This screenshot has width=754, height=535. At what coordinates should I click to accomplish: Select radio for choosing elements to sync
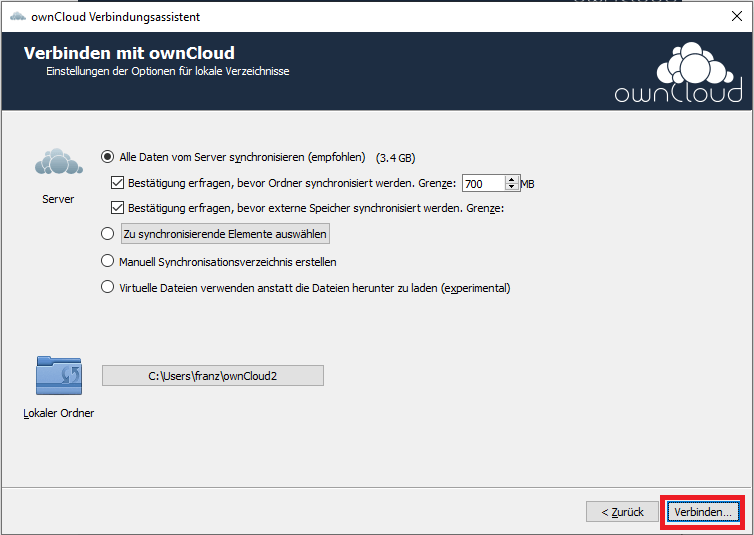click(x=107, y=234)
